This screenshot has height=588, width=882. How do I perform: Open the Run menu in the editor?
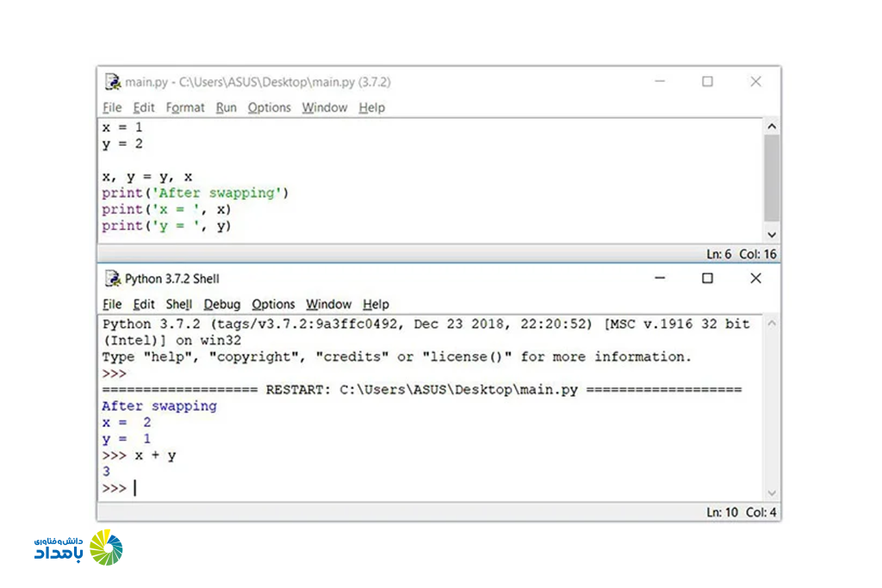(x=227, y=108)
